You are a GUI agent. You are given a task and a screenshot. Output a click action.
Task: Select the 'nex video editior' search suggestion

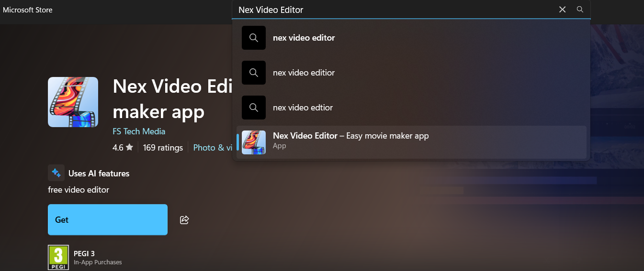[411, 73]
